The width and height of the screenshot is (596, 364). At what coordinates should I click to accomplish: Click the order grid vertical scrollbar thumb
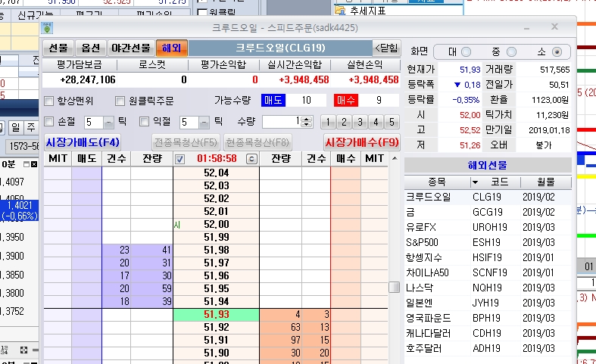395,288
